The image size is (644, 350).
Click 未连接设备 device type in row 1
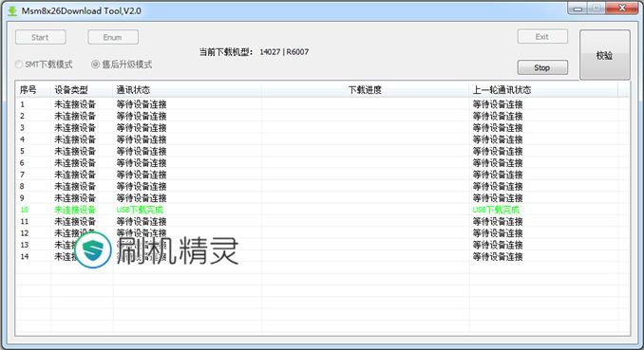coord(75,104)
